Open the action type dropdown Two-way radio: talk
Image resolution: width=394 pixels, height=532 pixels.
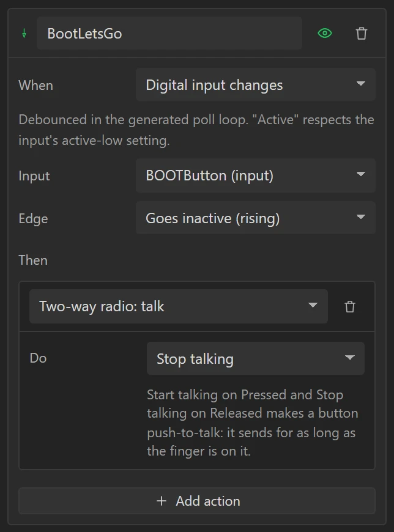(179, 306)
